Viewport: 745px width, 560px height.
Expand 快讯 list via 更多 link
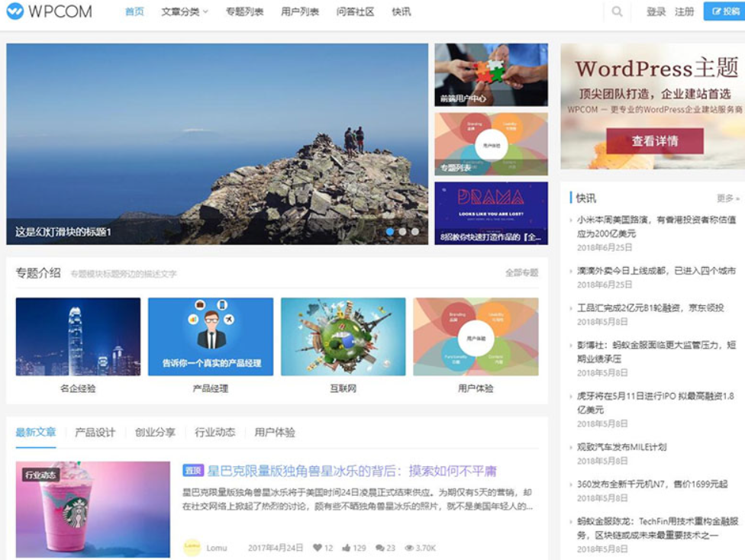(x=727, y=198)
